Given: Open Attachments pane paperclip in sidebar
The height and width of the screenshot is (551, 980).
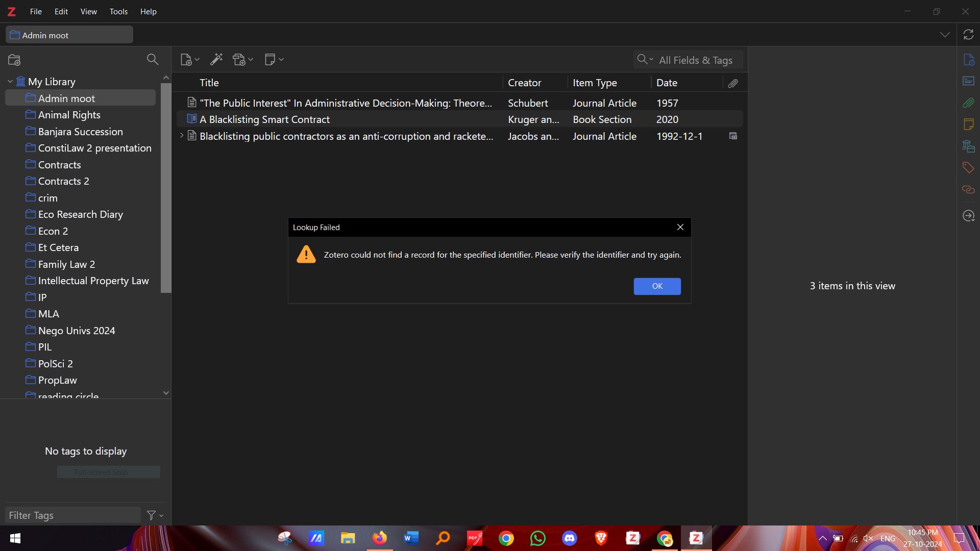Looking at the screenshot, I should coord(968,103).
